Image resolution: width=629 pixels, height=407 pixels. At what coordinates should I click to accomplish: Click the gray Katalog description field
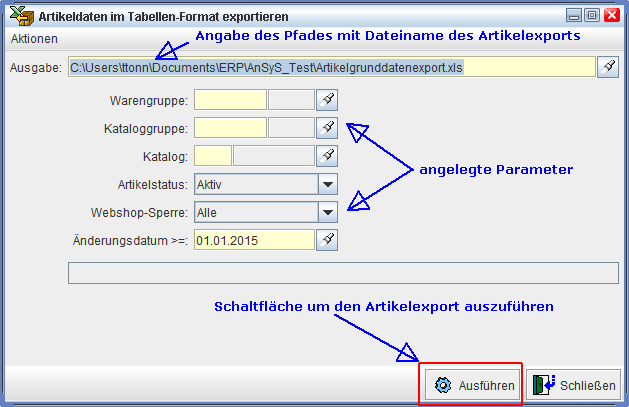pos(273,155)
